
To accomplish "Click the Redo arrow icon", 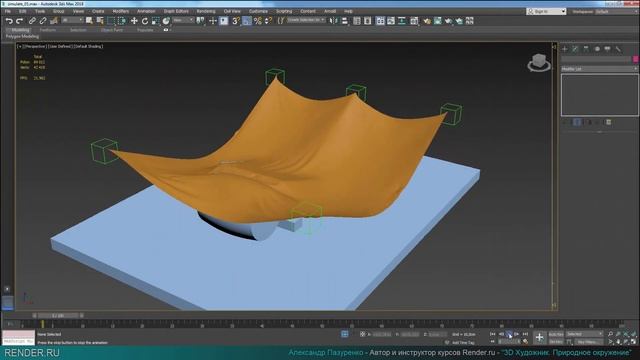I will coord(19,21).
